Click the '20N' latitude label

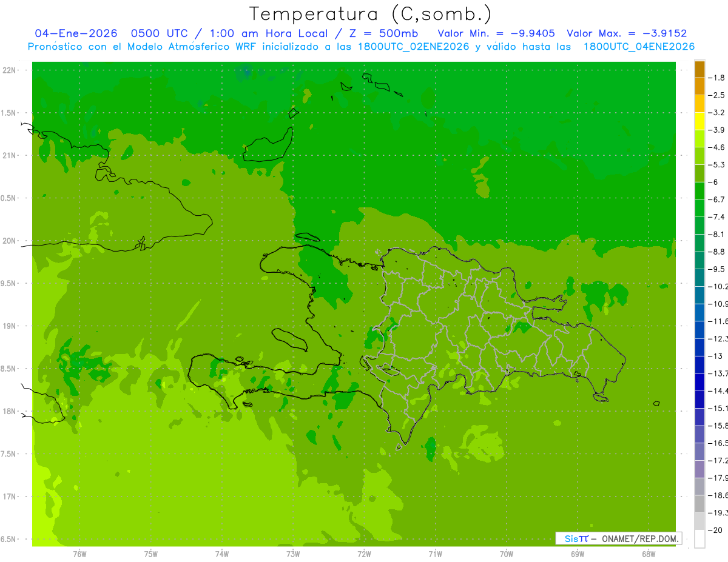[x=8, y=241]
